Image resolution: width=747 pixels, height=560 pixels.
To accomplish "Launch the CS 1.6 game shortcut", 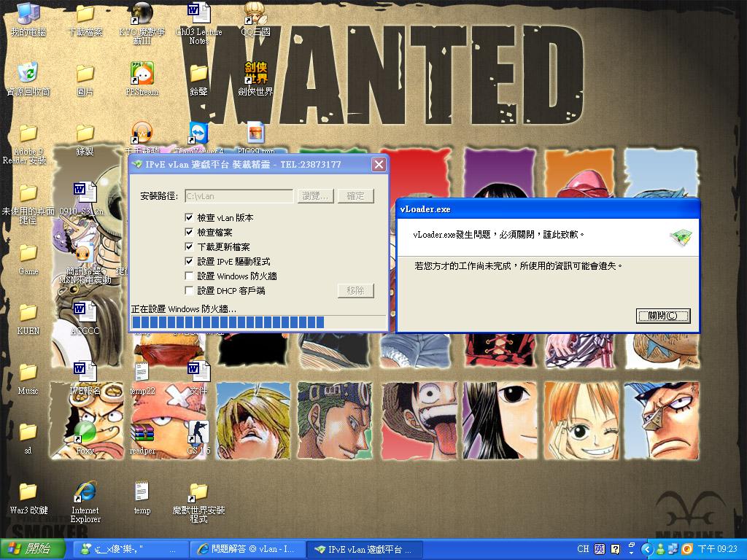I will tap(198, 438).
